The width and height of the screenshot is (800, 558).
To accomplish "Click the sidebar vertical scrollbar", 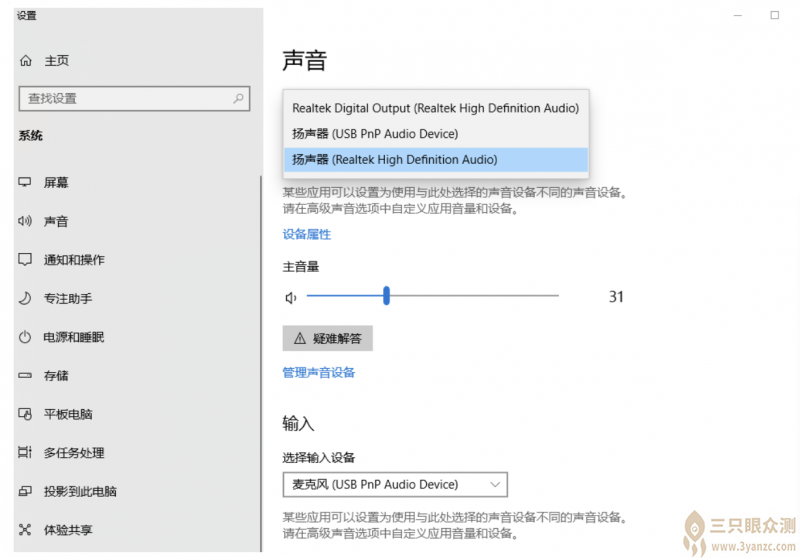I will coord(261,364).
